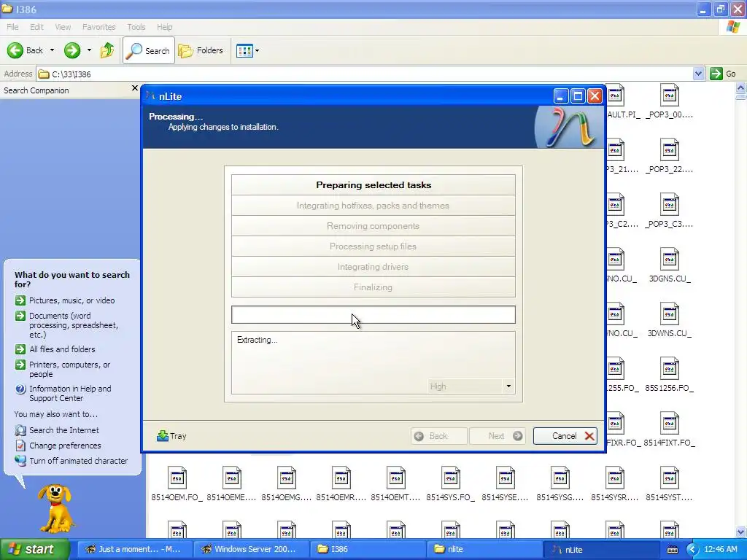Select All files and folders search

[62, 349]
